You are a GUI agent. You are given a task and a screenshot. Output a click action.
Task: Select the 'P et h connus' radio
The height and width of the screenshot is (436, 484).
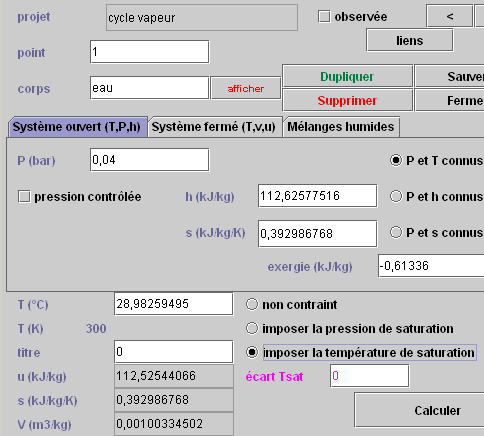tap(396, 196)
